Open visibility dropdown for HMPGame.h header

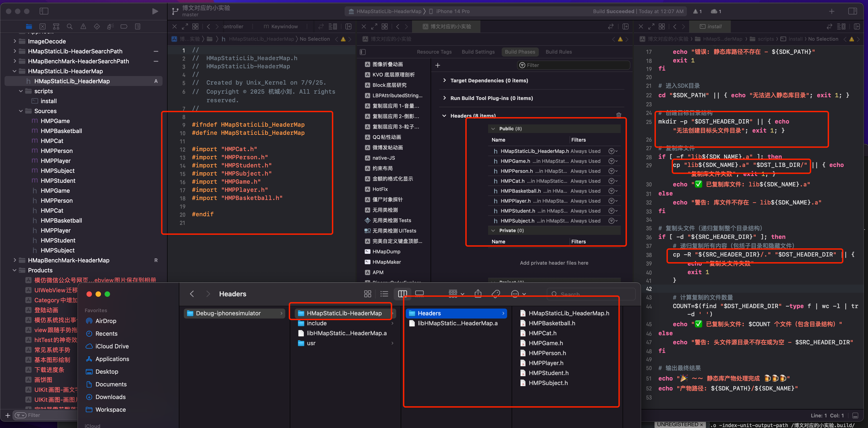click(613, 161)
